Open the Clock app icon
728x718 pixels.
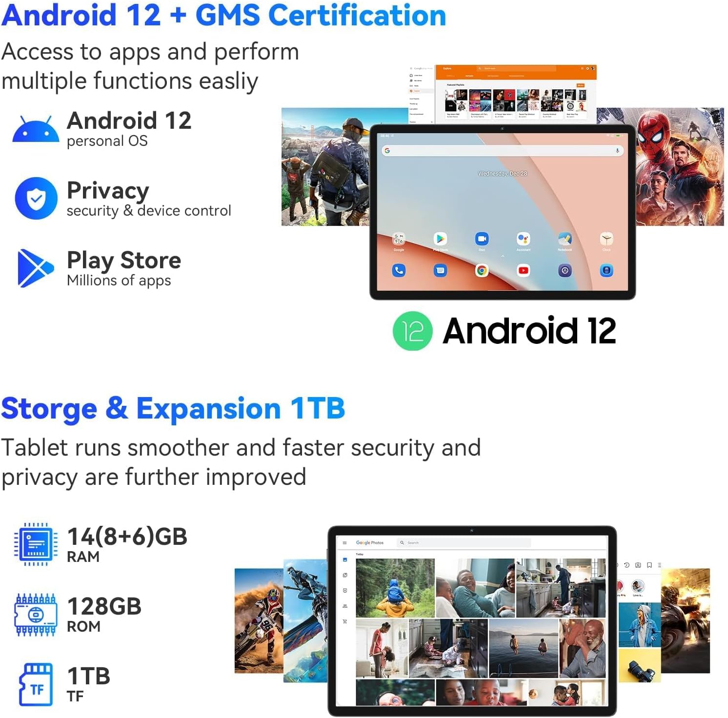(x=607, y=239)
